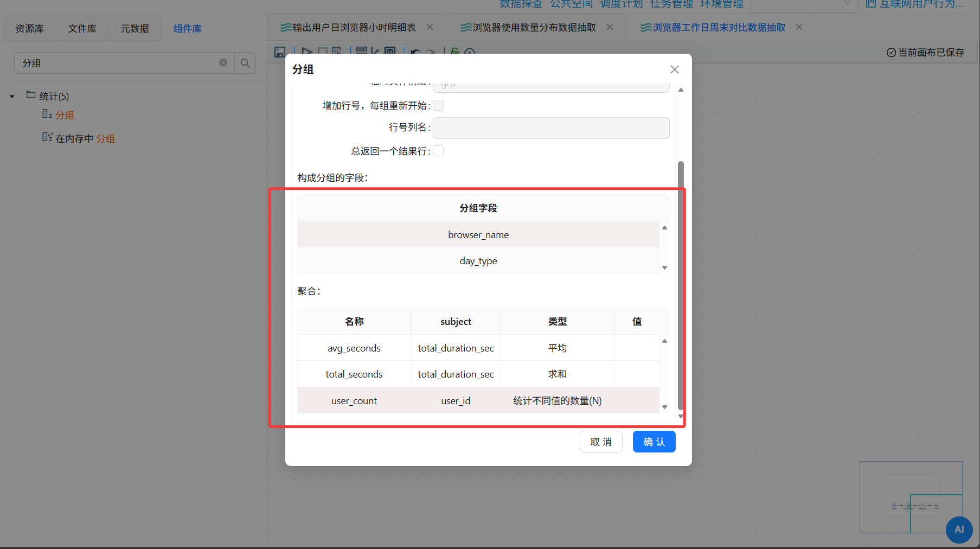Click the user_id subject cell
980x549 pixels.
[456, 400]
